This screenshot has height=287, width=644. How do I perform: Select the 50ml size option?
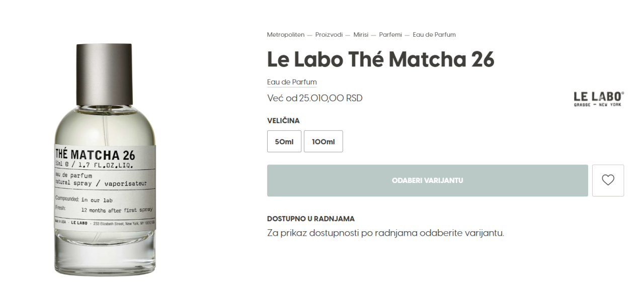(284, 141)
